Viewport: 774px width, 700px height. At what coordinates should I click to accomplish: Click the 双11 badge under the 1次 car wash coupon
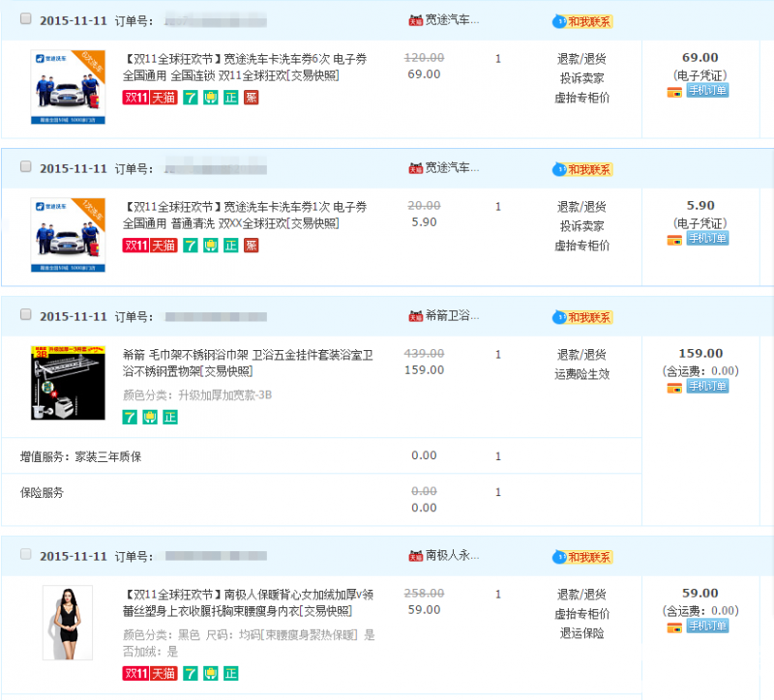coord(135,245)
